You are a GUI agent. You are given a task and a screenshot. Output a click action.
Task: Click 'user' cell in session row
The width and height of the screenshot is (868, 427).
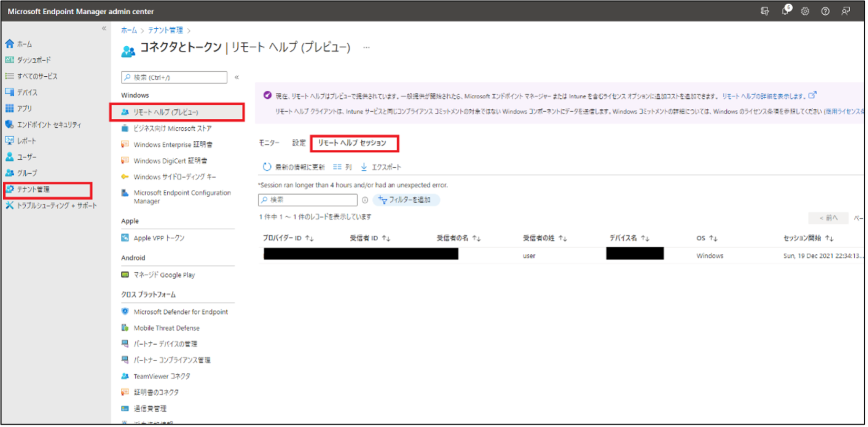[529, 256]
